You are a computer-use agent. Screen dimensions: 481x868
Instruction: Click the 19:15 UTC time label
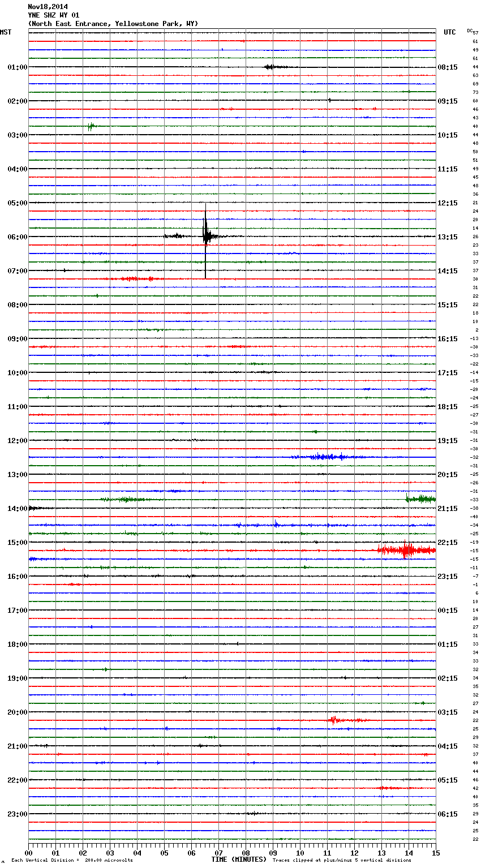coord(448,441)
